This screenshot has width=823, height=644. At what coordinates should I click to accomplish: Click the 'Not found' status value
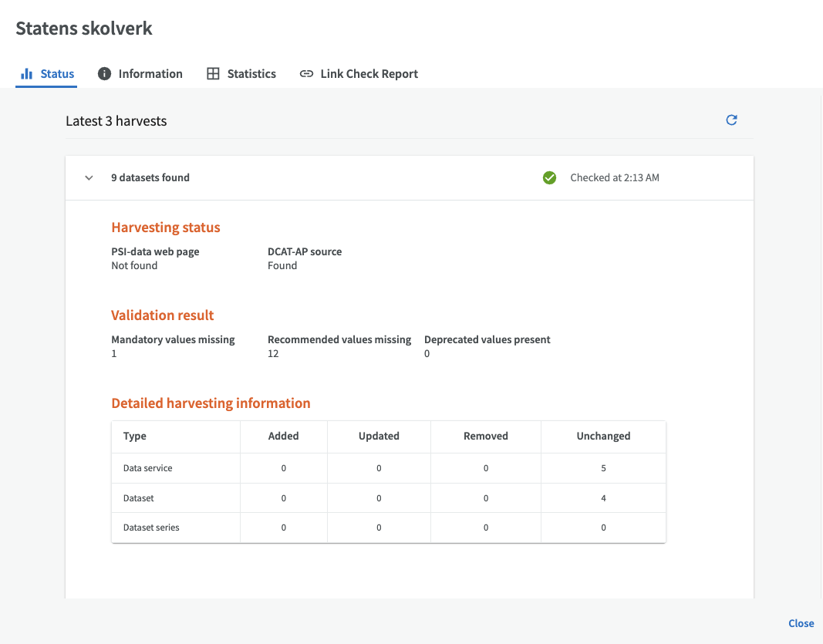pos(134,265)
